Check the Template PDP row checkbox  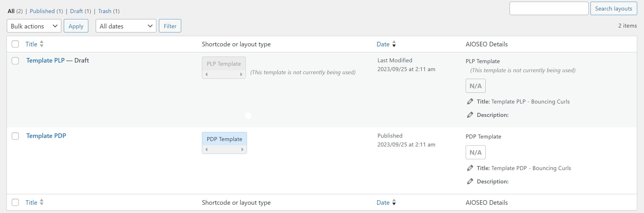(15, 136)
